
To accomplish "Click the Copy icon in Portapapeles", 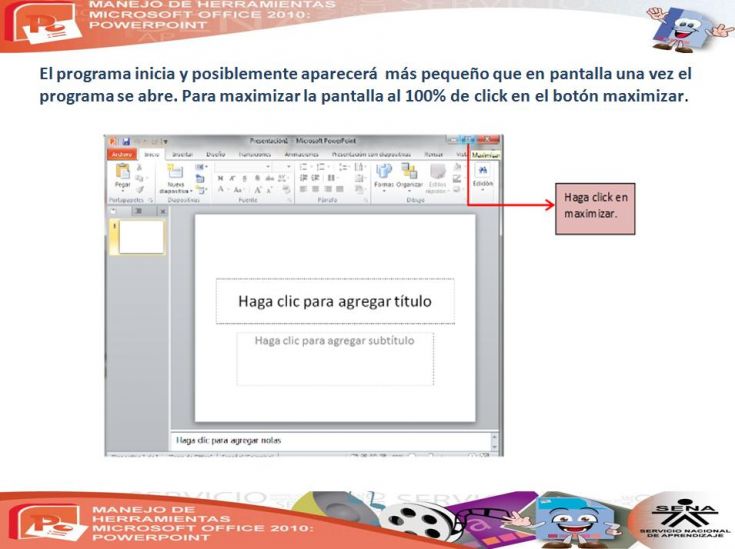I will tap(140, 178).
